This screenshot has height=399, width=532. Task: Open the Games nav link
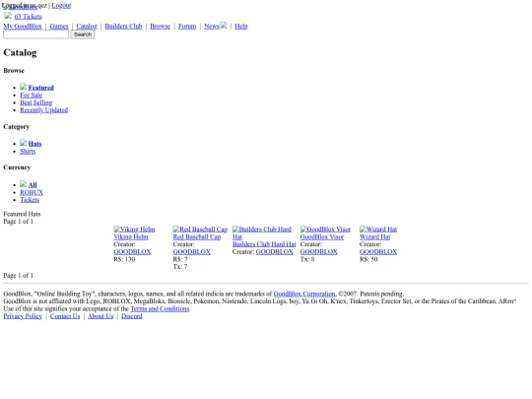point(59,27)
